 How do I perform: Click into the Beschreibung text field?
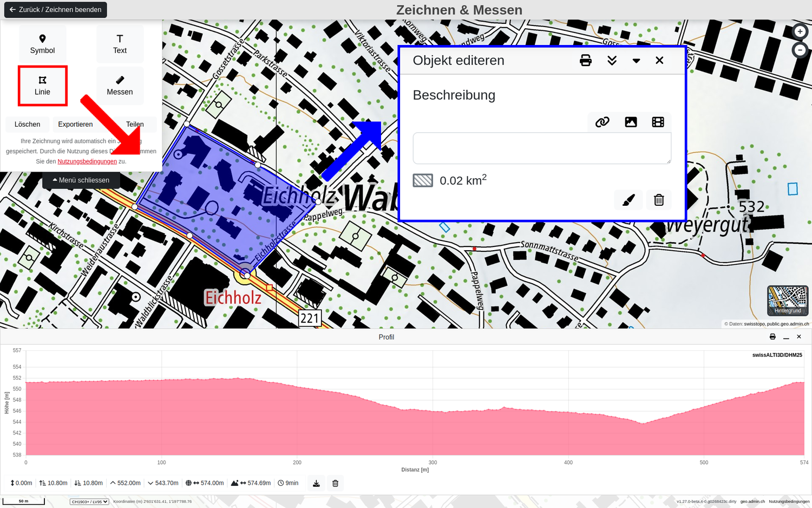541,148
